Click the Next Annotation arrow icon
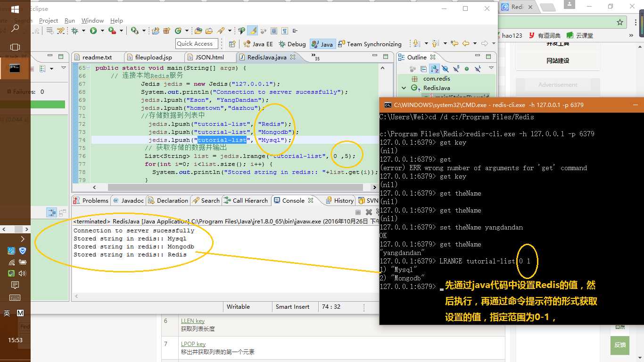This screenshot has width=644, height=362. 416,43
